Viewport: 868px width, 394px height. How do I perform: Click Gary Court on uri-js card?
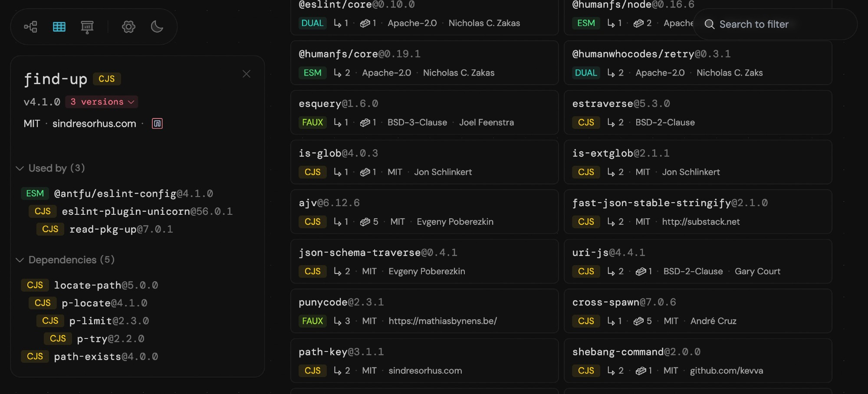[x=757, y=271]
